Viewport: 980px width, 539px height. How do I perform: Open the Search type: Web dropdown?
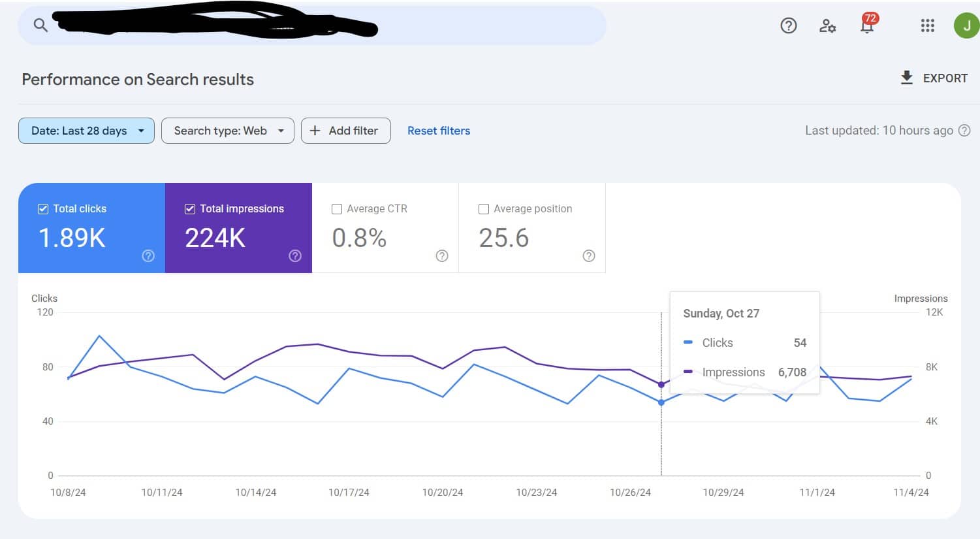[228, 131]
